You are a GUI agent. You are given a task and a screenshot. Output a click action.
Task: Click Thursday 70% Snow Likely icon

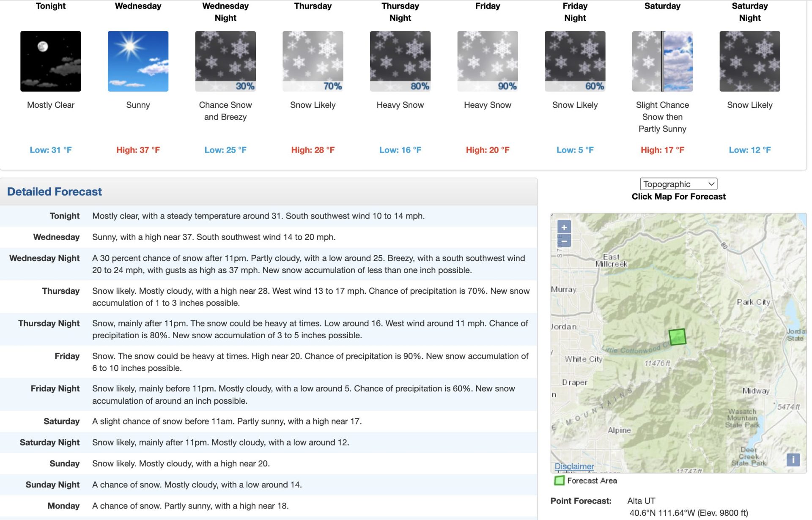(313, 61)
